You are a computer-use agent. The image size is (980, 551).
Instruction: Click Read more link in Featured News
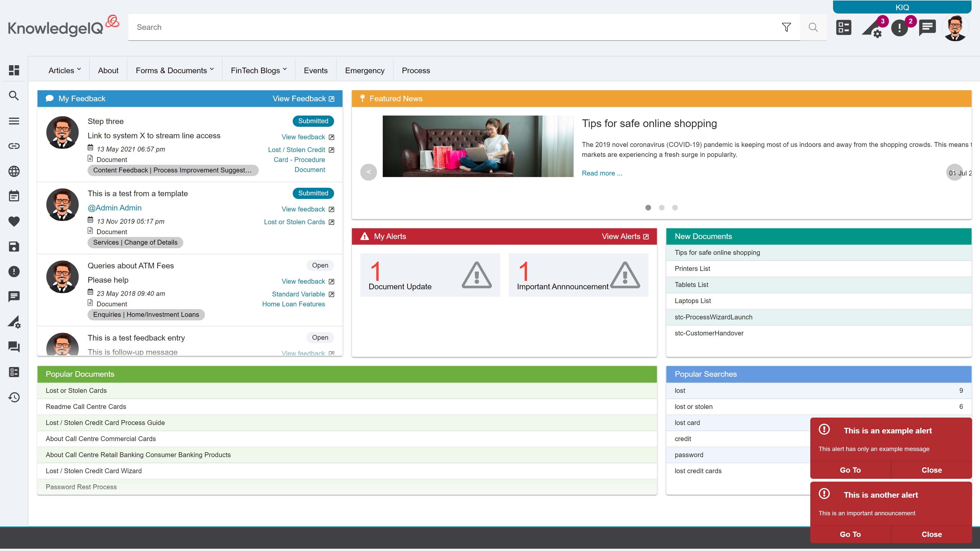tap(602, 173)
